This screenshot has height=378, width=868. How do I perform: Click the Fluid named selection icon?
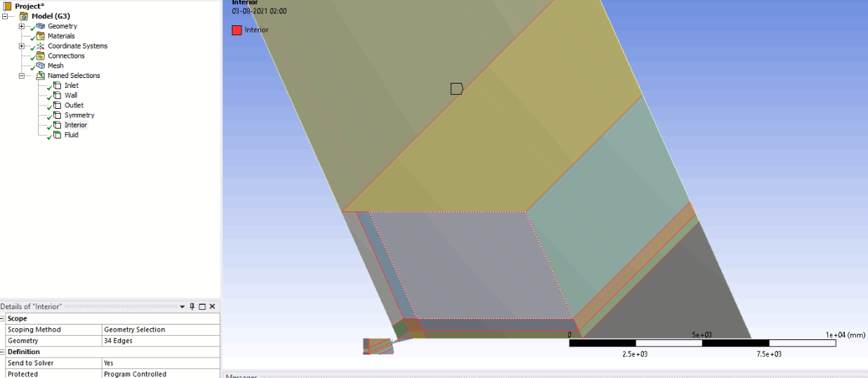click(58, 135)
